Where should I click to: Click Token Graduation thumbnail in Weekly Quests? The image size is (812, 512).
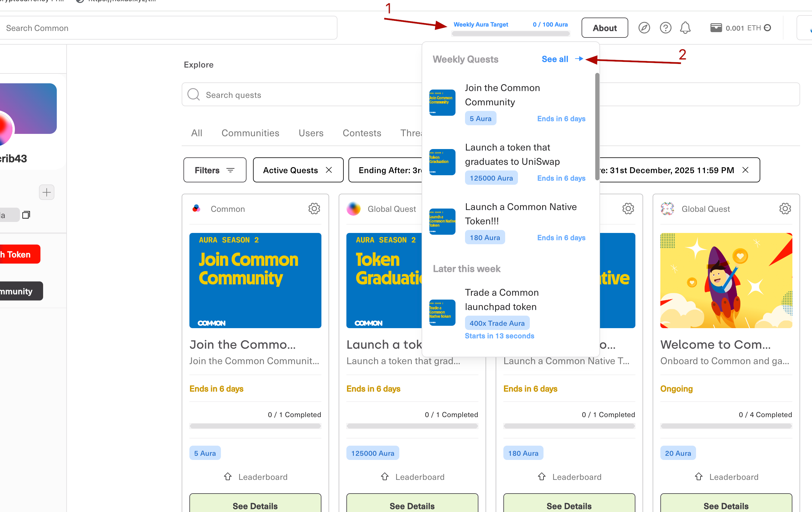tap(442, 162)
